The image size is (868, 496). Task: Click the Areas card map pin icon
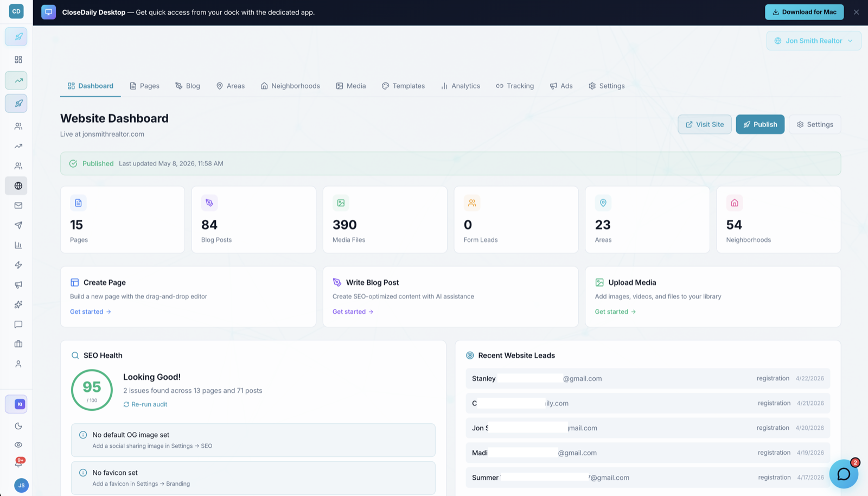(603, 203)
